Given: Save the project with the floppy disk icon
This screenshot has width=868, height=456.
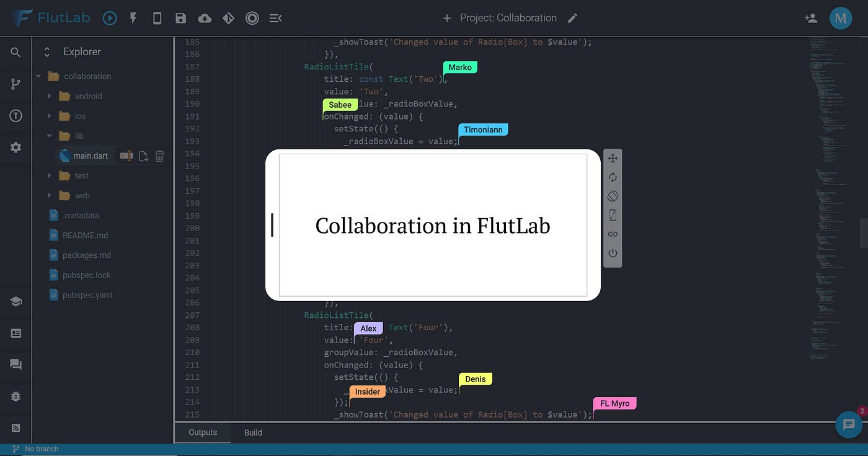Looking at the screenshot, I should pos(180,18).
